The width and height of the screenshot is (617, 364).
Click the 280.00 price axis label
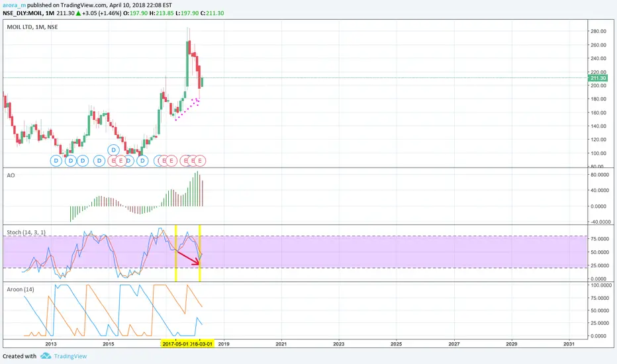[x=598, y=32]
